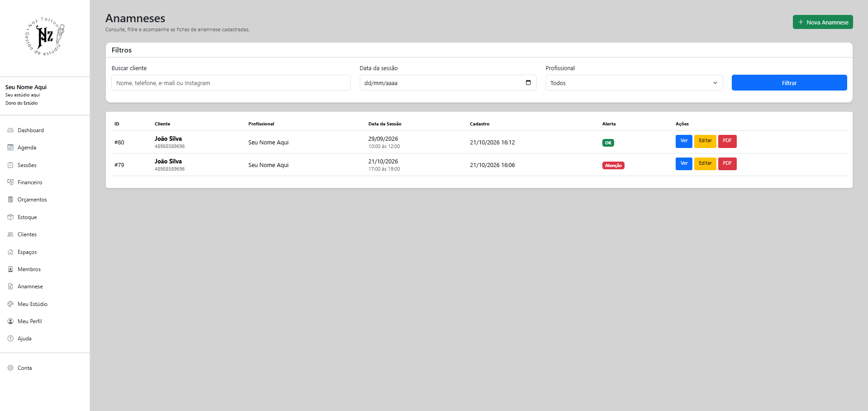
Task: Click the Anamnese document icon
Action: 10,287
